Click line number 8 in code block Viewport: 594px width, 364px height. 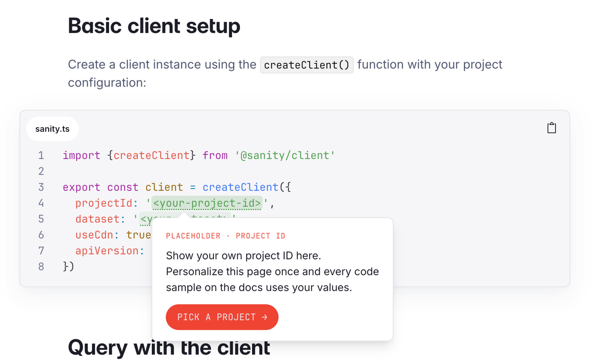click(41, 267)
